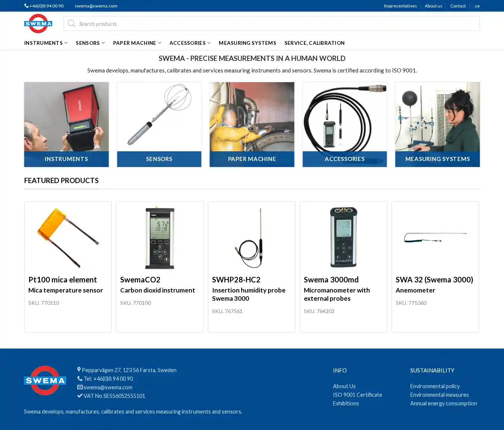Open the Sensors category tile
504x430 pixels.
tap(159, 124)
